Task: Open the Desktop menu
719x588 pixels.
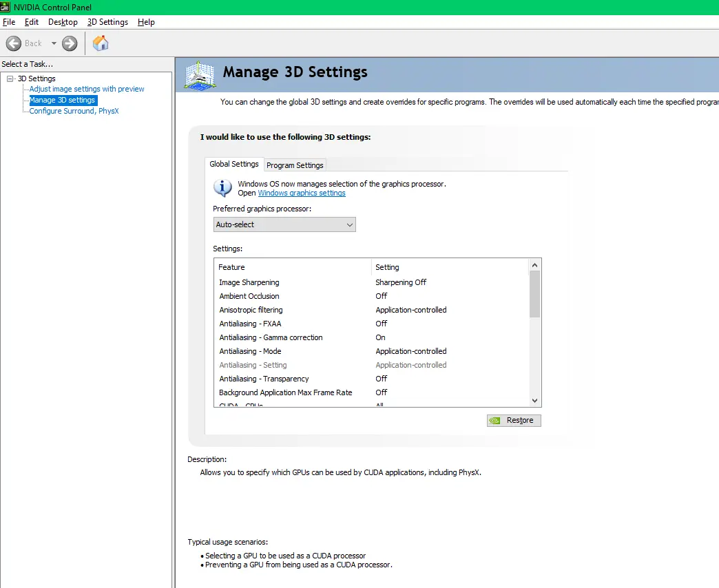Action: tap(63, 22)
